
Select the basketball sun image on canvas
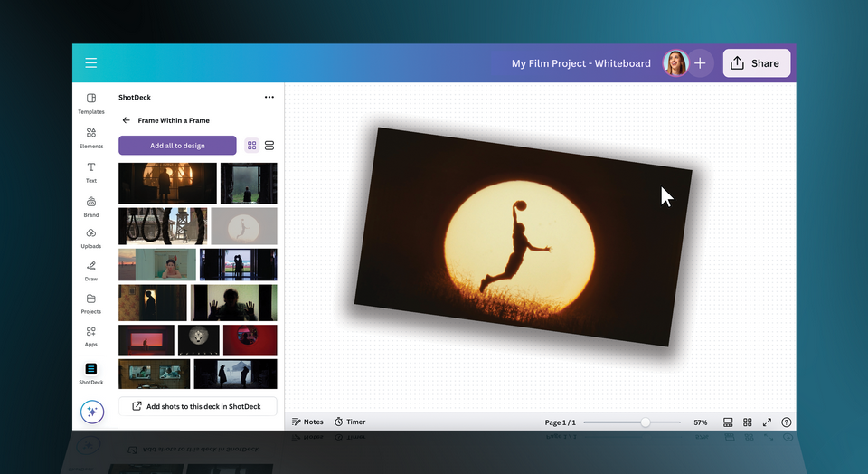tap(524, 236)
